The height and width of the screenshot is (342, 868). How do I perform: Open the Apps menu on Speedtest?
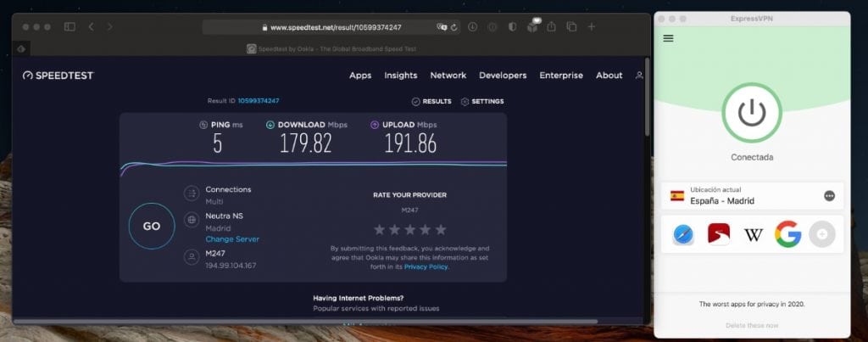click(x=360, y=76)
